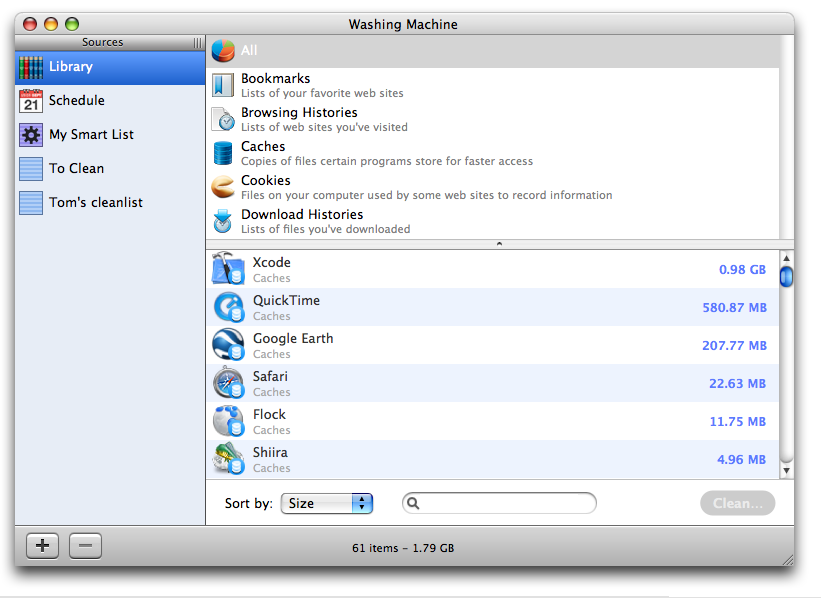Click the 580.87 MB size value
The image size is (821, 598).
tap(735, 308)
